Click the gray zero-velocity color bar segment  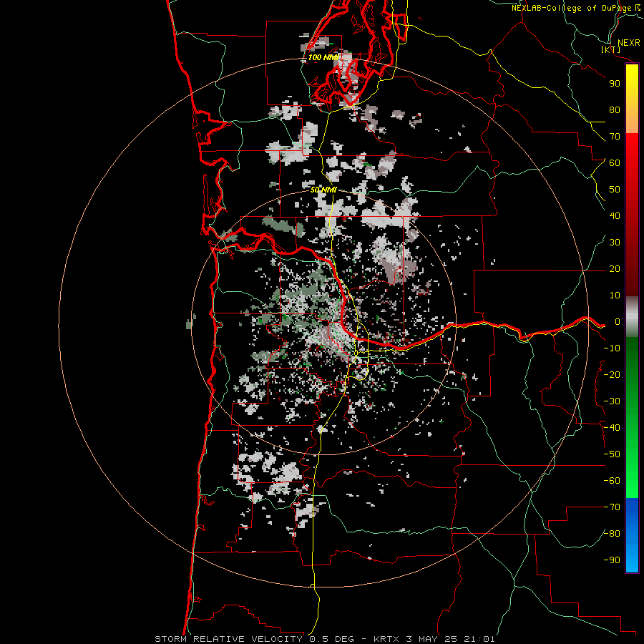[x=632, y=317]
